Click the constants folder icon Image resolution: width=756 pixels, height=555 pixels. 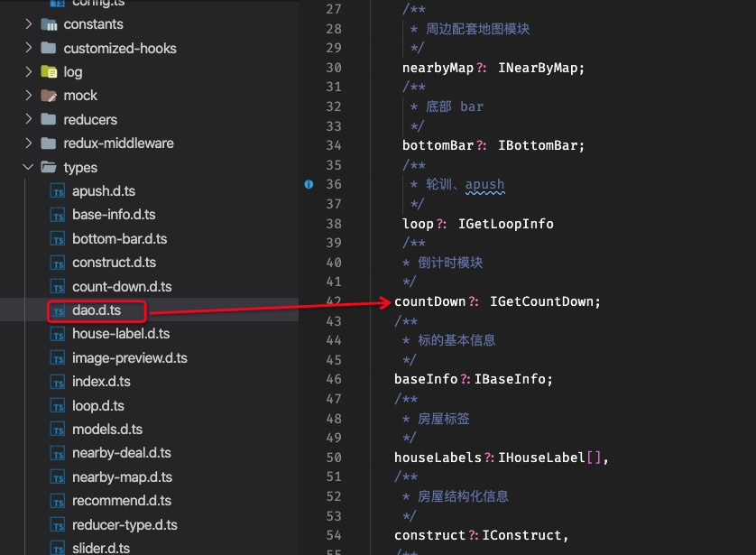49,24
